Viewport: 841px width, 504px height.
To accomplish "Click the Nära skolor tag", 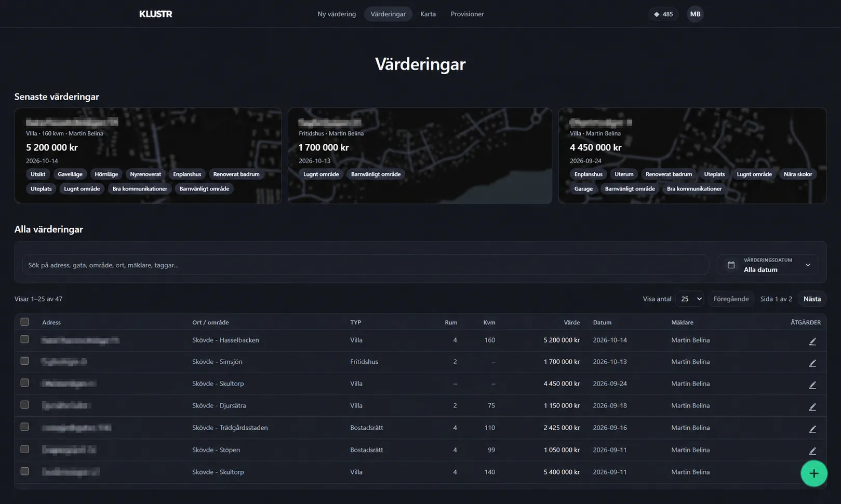I will point(798,174).
